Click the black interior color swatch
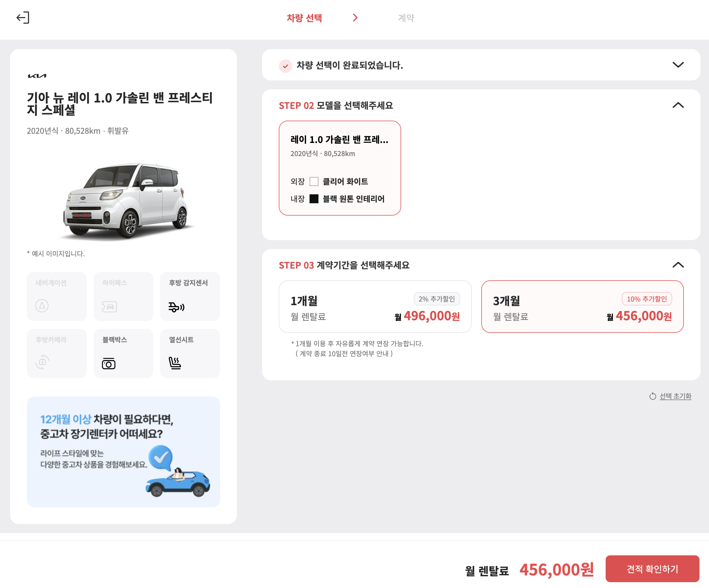Viewport: 709px width, 588px height. [314, 199]
